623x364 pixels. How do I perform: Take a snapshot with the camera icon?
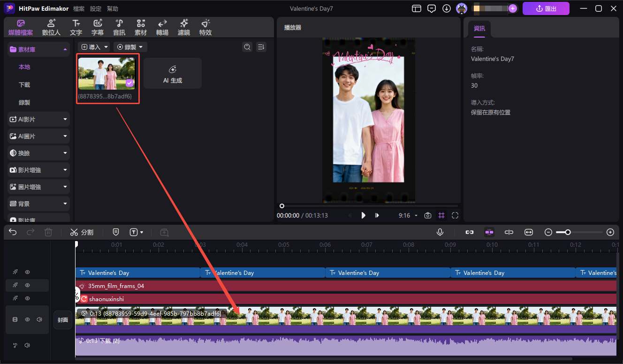428,215
